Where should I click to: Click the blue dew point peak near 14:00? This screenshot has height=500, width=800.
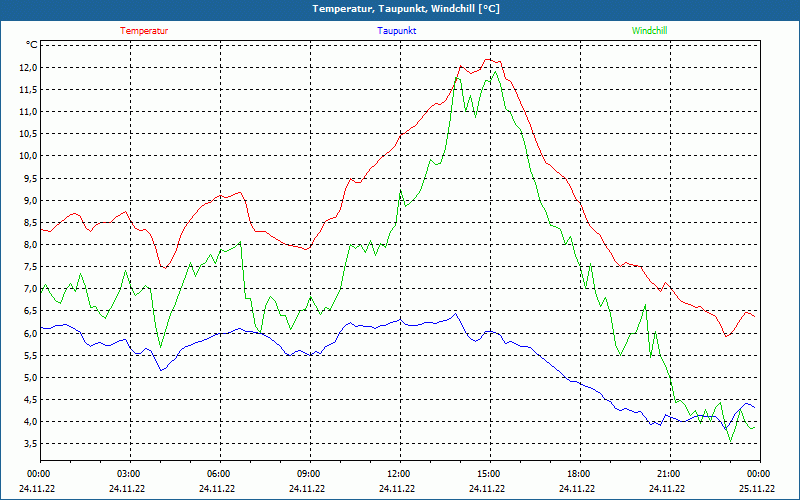[456, 313]
